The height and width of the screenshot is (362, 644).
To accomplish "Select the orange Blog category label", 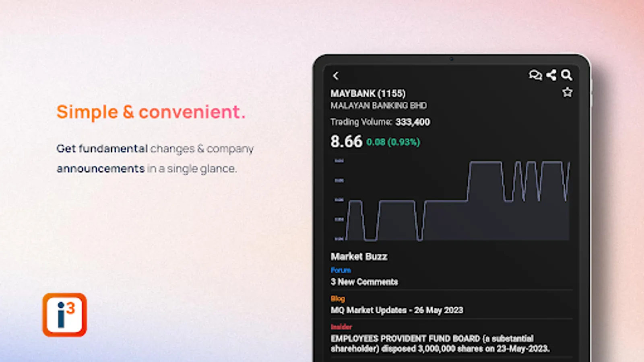I will coord(338,298).
